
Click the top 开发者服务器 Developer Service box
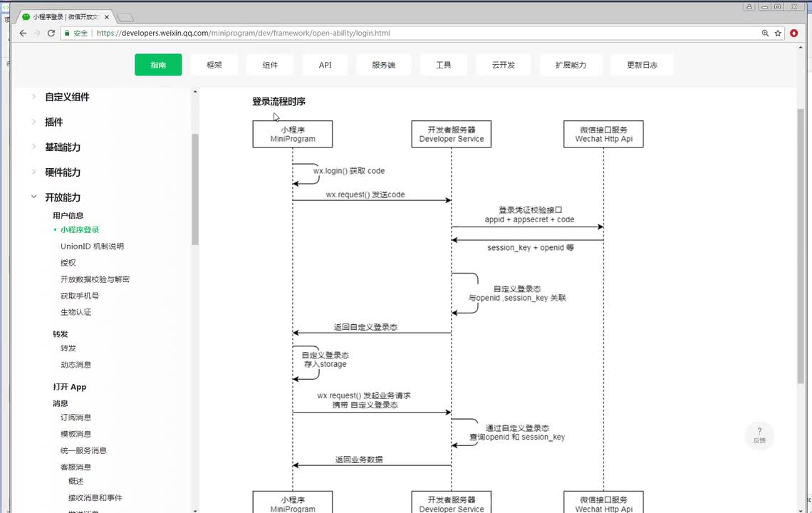pyautogui.click(x=452, y=134)
